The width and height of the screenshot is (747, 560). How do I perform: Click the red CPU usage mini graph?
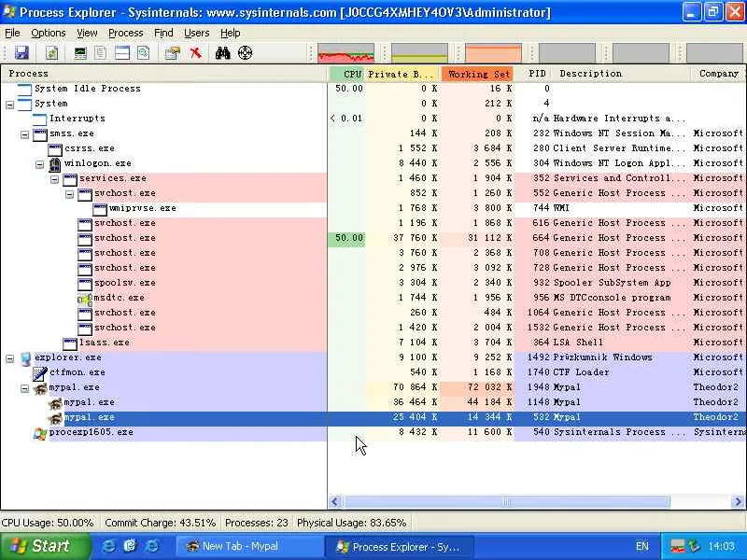(x=345, y=53)
